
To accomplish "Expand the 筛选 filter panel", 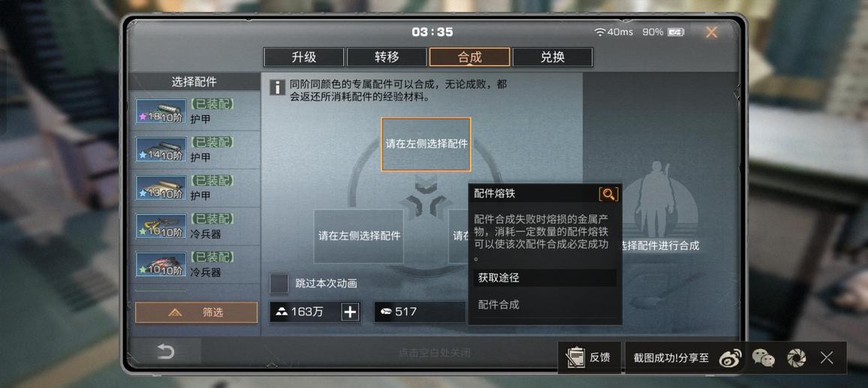I will pos(197,313).
